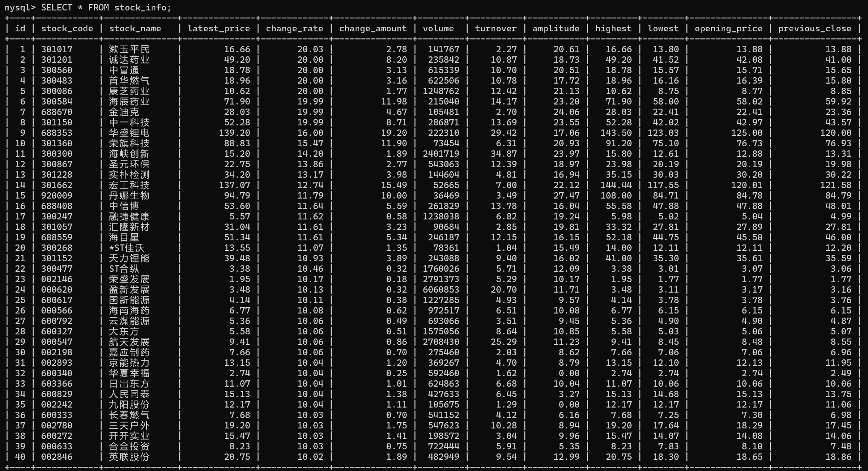Click stock code 301017 in row 1
Image resolution: width=868 pixels, height=471 pixels.
point(57,49)
